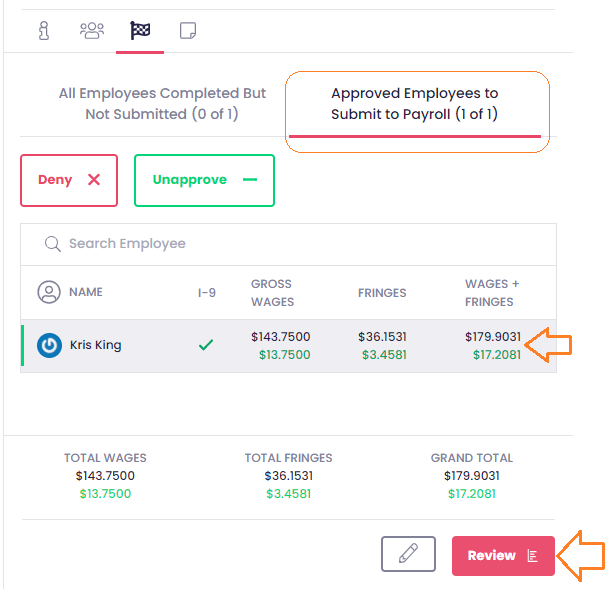Click the Review button
Image resolution: width=609 pixels, height=591 pixels.
tap(502, 556)
